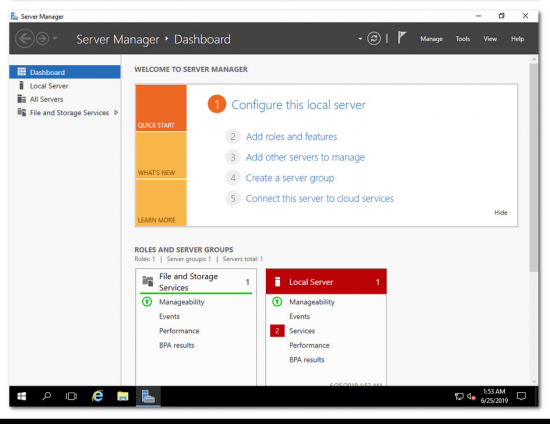Viewport: 550px width, 424px height.
Task: Open the View menu
Action: 490,39
